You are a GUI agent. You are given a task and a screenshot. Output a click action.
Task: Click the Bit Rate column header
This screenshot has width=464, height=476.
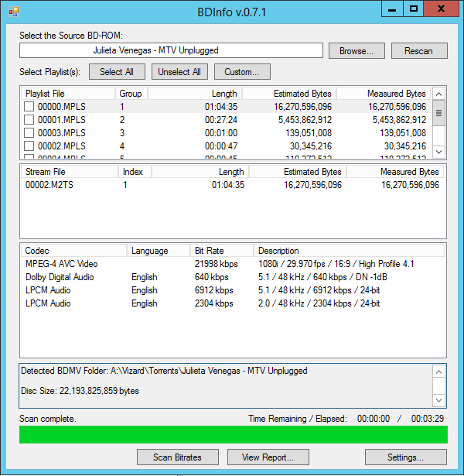[x=221, y=251]
